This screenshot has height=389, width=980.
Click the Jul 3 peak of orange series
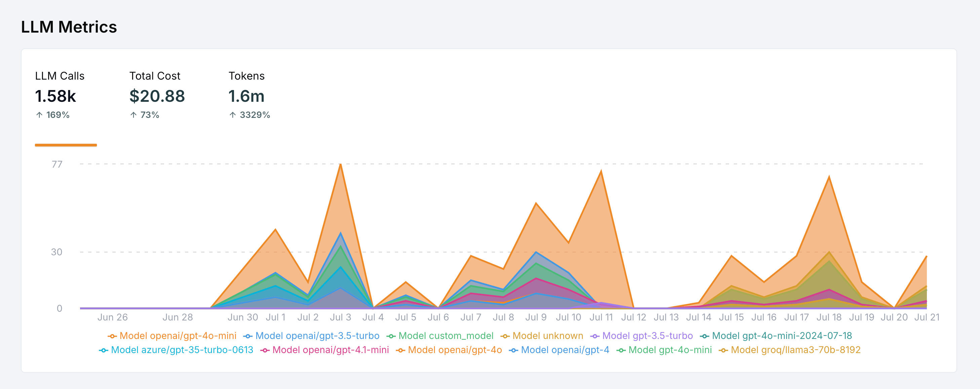point(340,164)
